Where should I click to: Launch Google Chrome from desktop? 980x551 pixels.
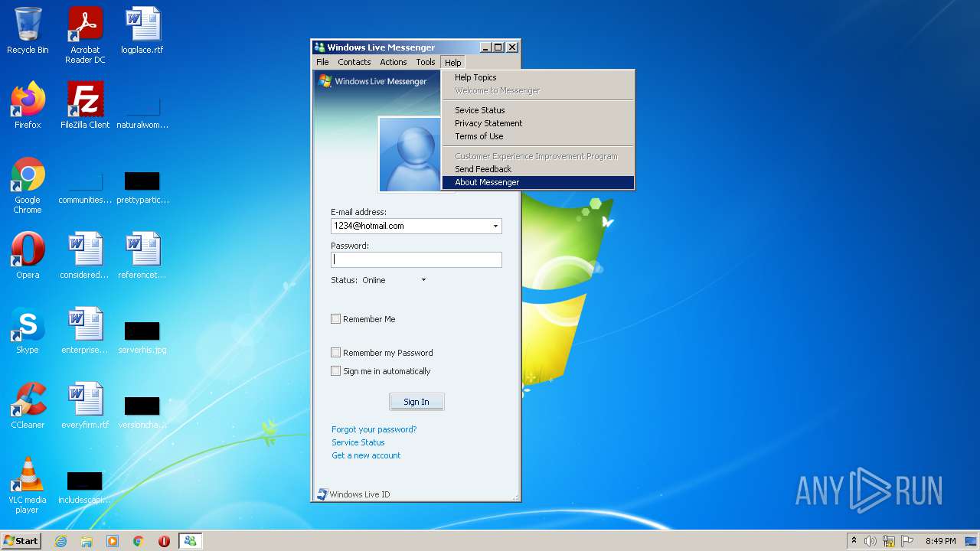coord(28,185)
